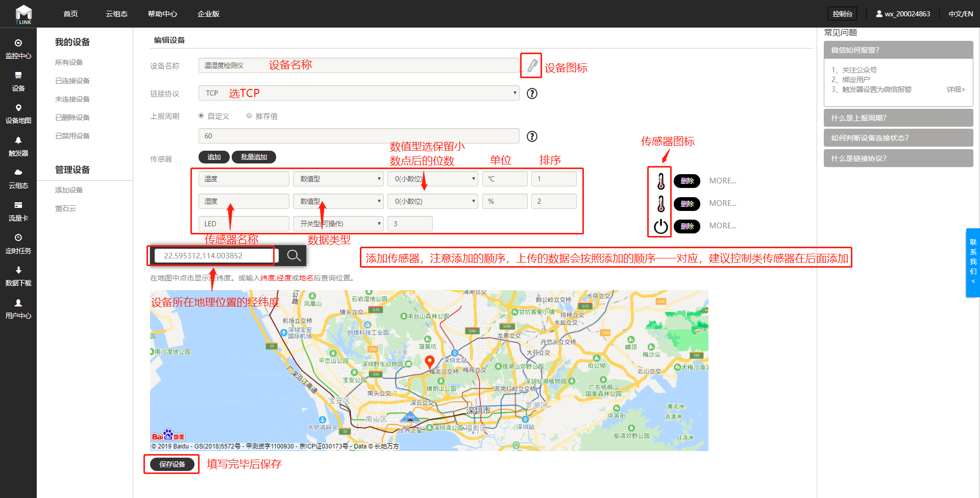Screen dimensions: 980x498
Task: Select 已删除设备 in device list
Action: [72, 117]
